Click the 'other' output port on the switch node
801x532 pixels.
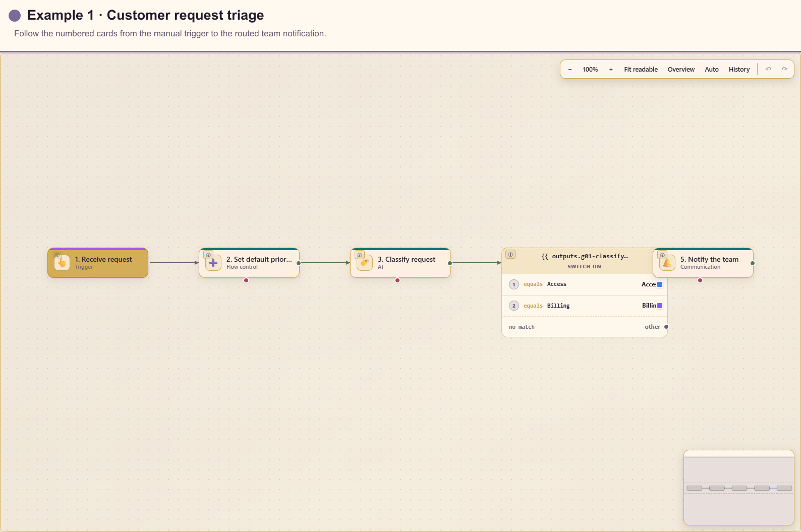click(666, 327)
